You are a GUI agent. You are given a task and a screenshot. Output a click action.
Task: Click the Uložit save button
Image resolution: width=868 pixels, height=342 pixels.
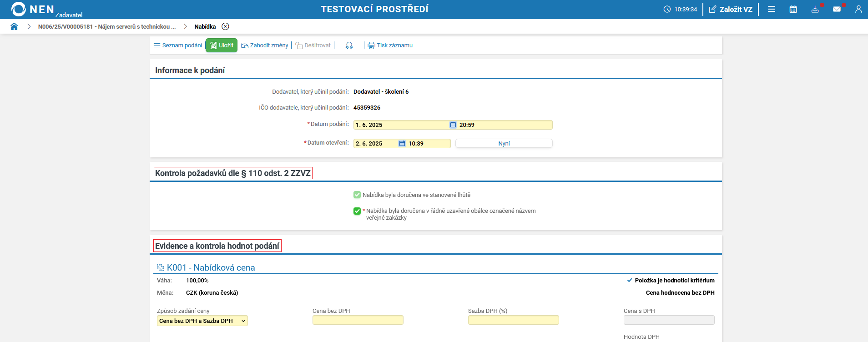[222, 45]
